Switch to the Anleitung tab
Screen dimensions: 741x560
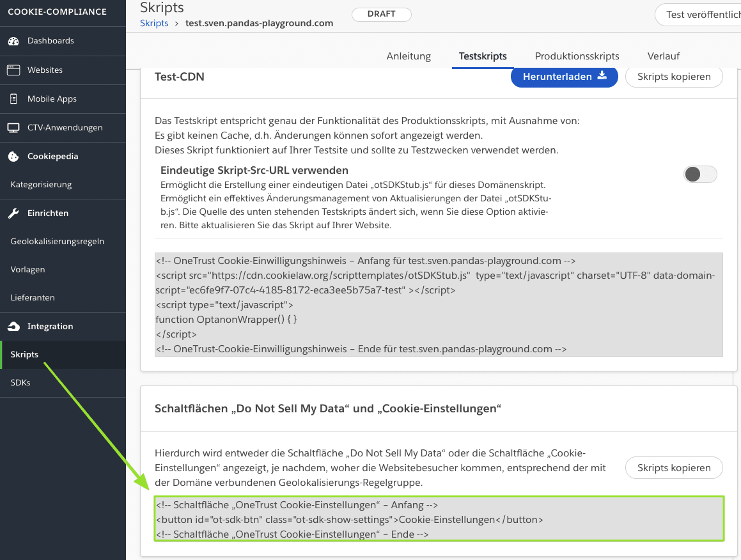pos(409,56)
